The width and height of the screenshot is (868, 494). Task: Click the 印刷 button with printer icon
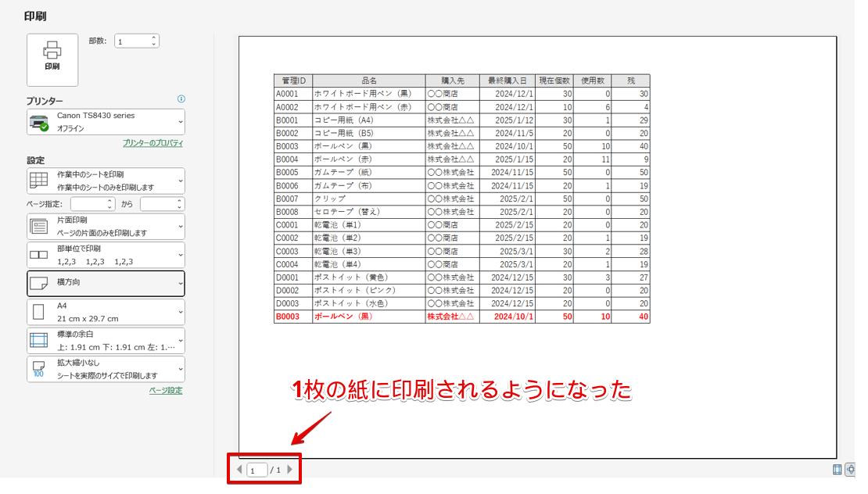click(x=52, y=59)
